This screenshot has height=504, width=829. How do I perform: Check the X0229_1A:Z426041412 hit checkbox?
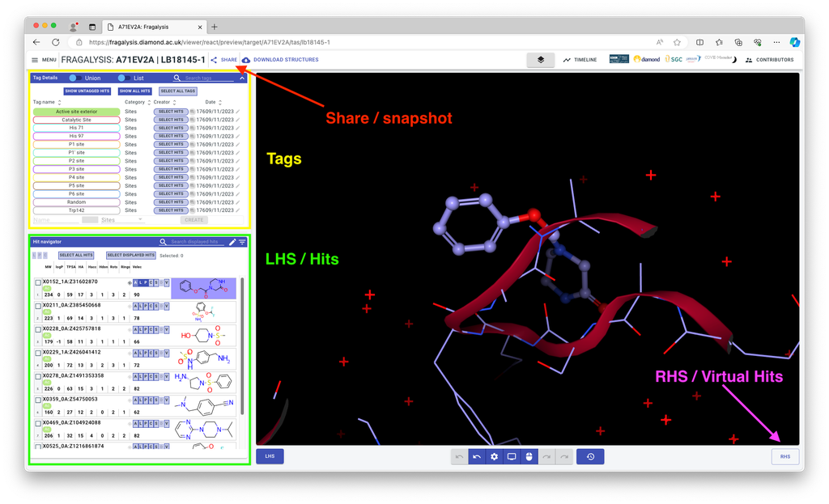coord(38,353)
